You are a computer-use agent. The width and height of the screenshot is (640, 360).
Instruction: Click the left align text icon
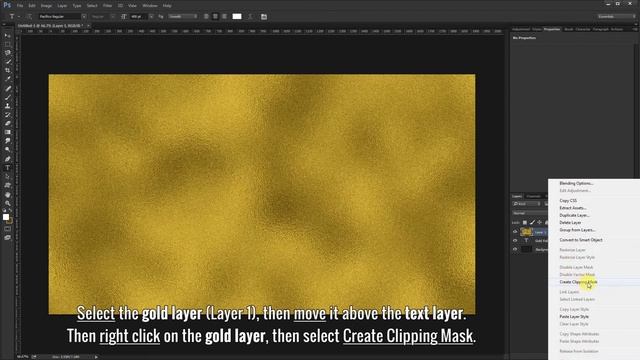(x=206, y=16)
